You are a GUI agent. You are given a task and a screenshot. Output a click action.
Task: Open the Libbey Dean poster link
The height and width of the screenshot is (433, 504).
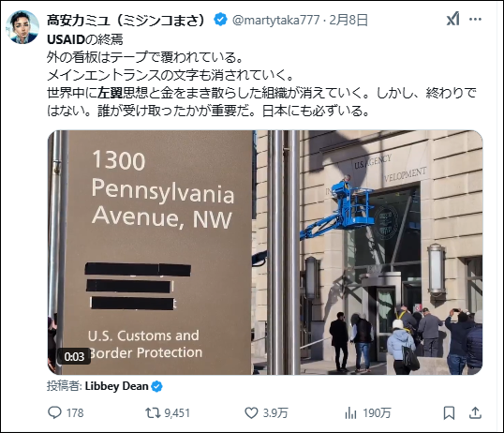(x=117, y=386)
